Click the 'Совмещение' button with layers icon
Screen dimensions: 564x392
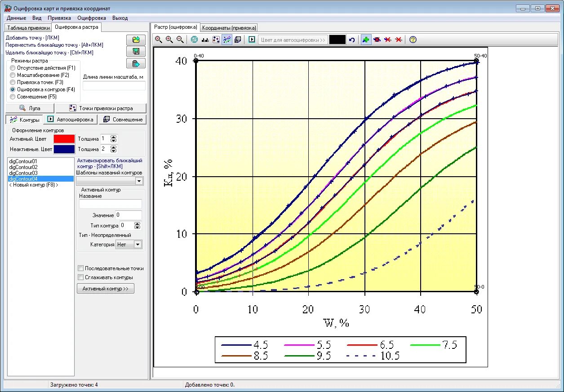point(123,120)
